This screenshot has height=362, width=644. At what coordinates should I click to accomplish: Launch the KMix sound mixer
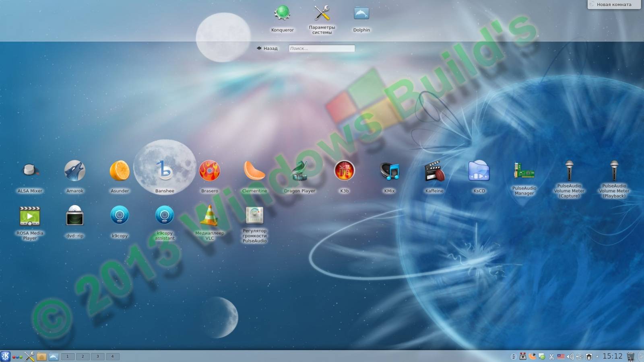coord(389,177)
